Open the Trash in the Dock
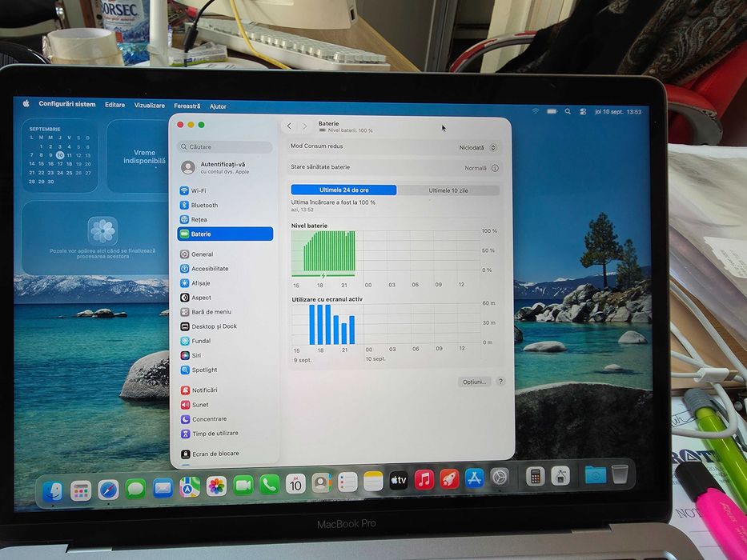Image resolution: width=747 pixels, height=560 pixels. tap(620, 474)
